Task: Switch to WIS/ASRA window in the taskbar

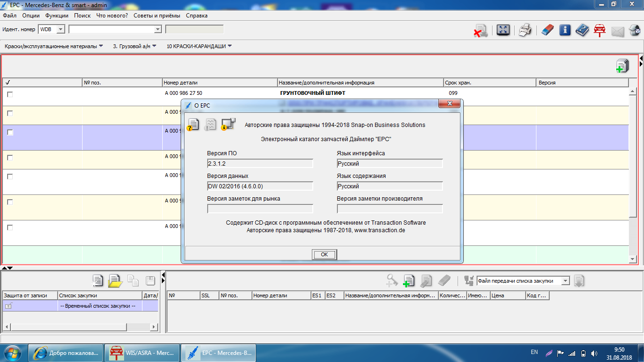Action: [x=142, y=353]
